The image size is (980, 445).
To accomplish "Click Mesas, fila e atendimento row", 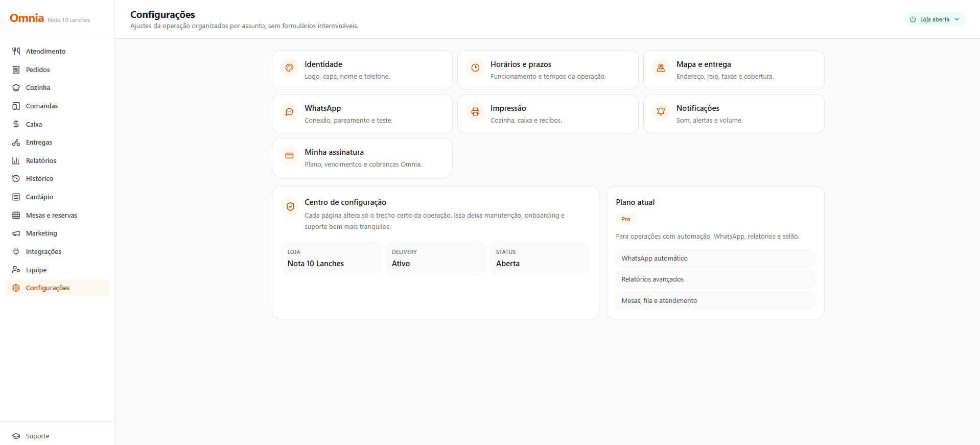I will click(x=715, y=301).
